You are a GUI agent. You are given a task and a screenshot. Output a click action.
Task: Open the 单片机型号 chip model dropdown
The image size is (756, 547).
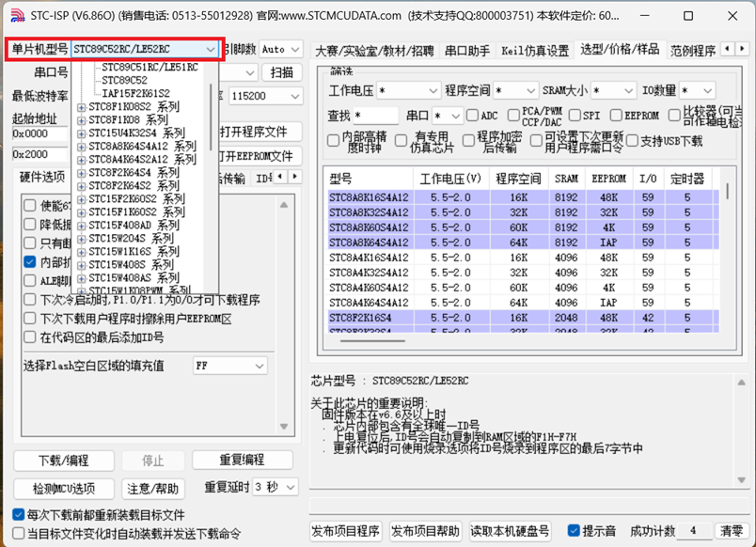(x=210, y=49)
